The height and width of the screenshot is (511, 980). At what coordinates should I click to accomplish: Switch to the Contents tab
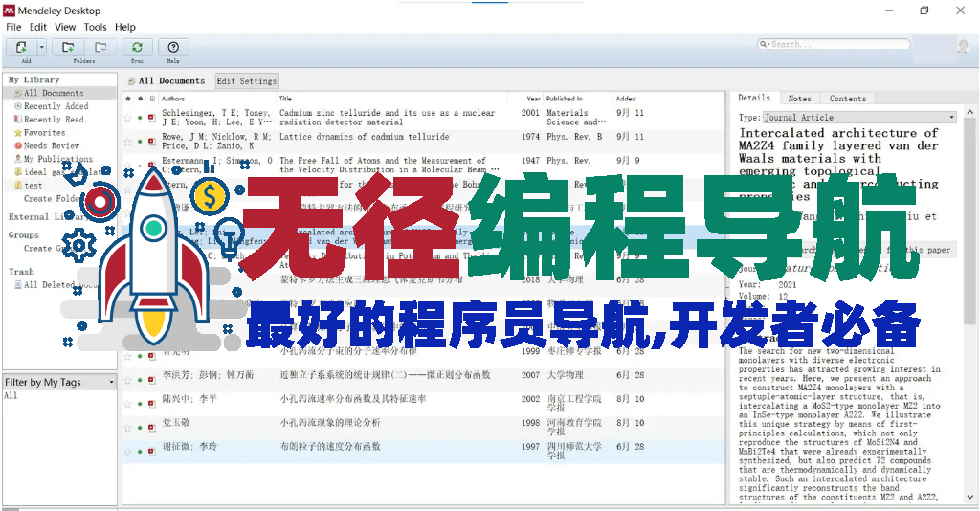(848, 98)
